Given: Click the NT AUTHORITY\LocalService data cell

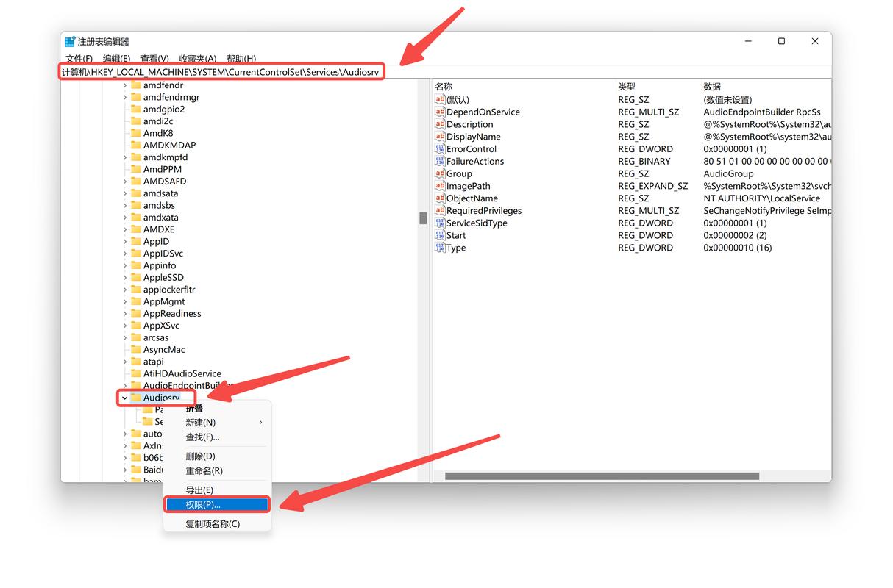Looking at the screenshot, I should pyautogui.click(x=761, y=198).
